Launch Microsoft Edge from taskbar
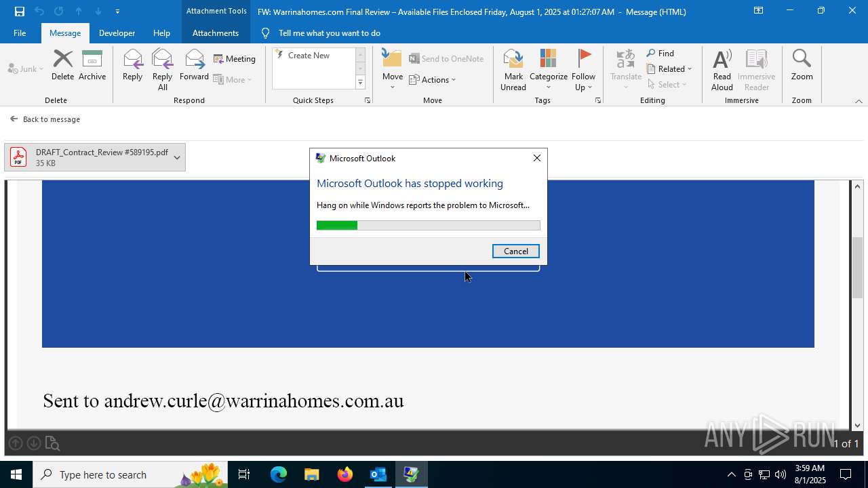868x488 pixels. (279, 474)
